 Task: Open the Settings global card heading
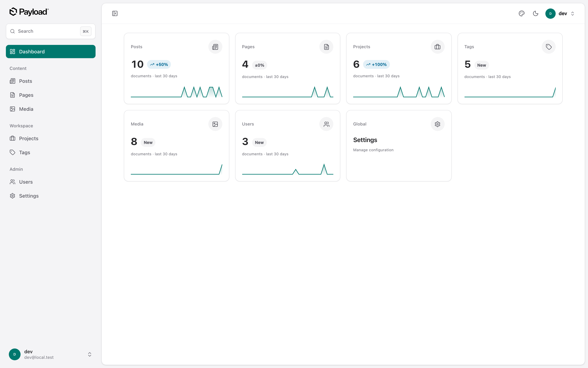click(365, 140)
